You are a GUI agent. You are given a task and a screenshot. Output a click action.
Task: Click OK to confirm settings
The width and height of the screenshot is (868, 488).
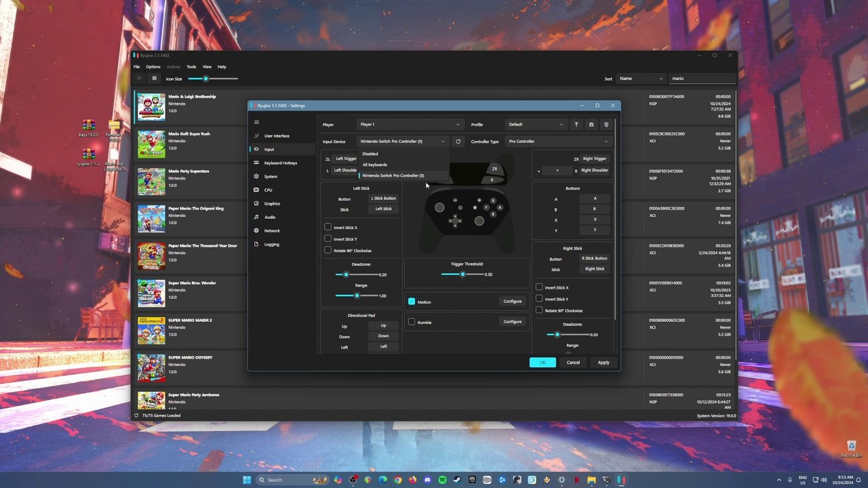click(542, 363)
